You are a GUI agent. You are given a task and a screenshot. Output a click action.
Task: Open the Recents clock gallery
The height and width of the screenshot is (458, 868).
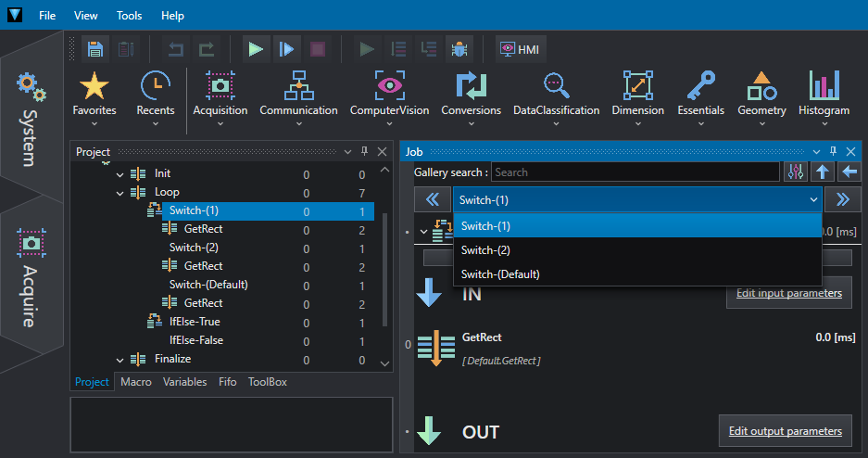coord(156,99)
